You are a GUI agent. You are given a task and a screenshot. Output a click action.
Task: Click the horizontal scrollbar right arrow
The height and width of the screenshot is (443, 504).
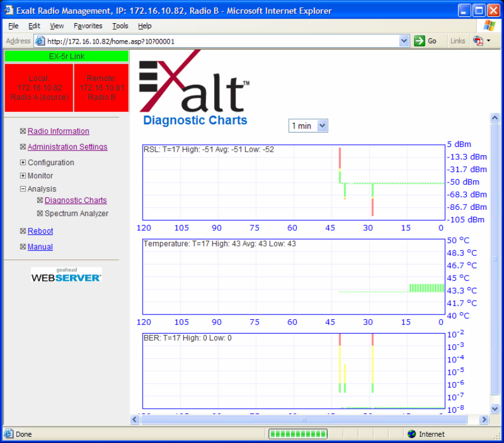tap(484, 419)
